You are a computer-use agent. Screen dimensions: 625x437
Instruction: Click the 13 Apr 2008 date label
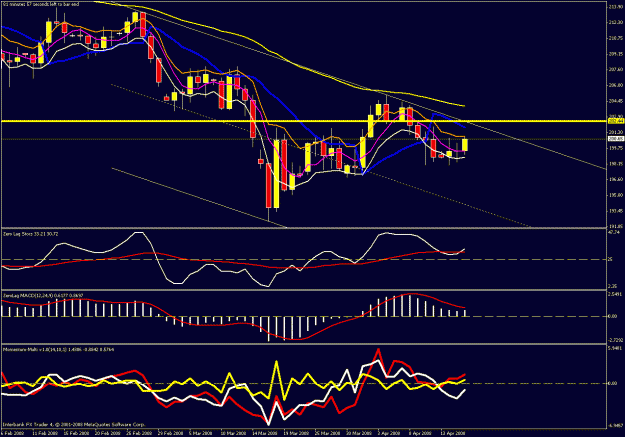[x=452, y=433]
